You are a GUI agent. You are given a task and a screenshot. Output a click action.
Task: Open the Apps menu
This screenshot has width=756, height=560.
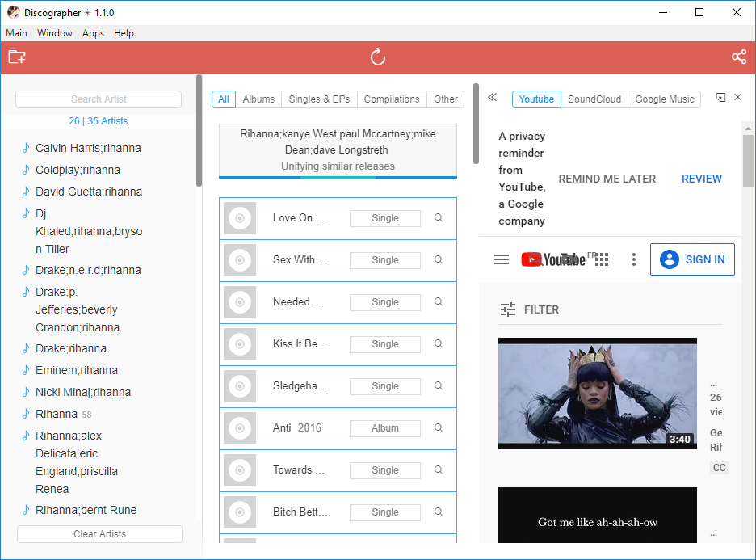[x=93, y=33]
